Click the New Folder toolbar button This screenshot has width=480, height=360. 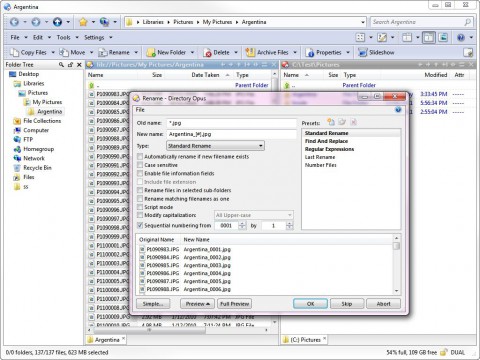[166, 52]
